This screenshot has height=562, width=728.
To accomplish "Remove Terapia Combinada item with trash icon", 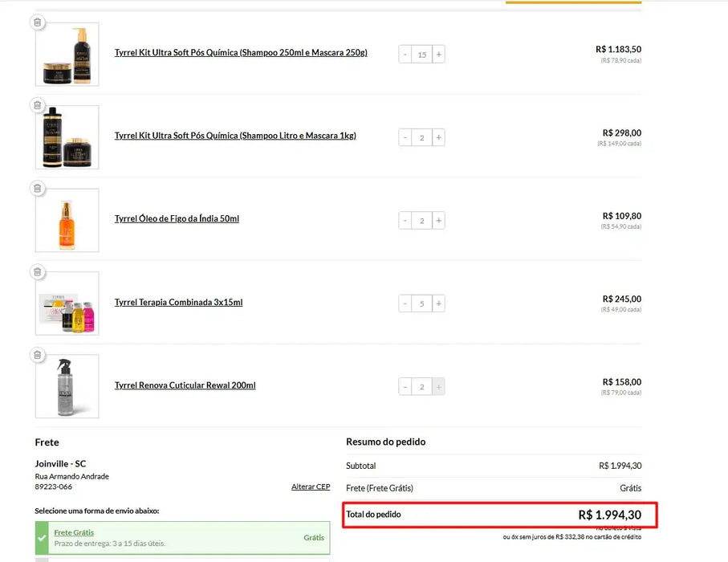I will pyautogui.click(x=38, y=272).
